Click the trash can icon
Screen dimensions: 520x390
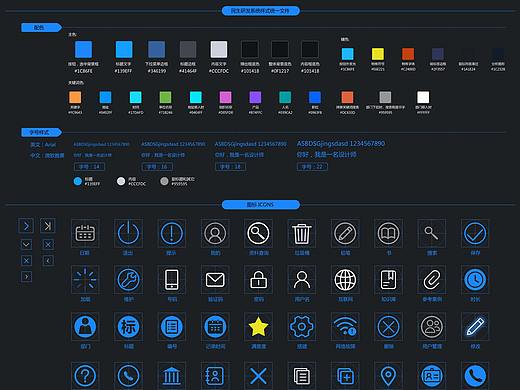302,233
